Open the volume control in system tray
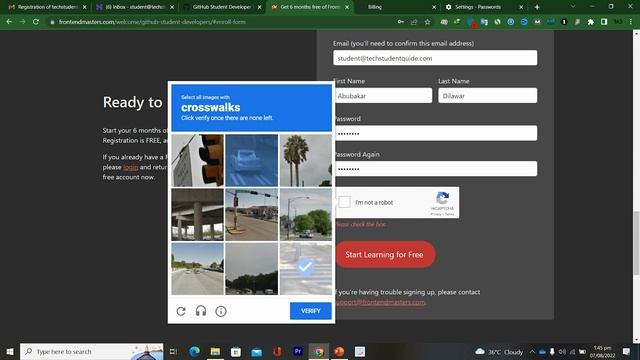640x360 pixels. click(562, 351)
